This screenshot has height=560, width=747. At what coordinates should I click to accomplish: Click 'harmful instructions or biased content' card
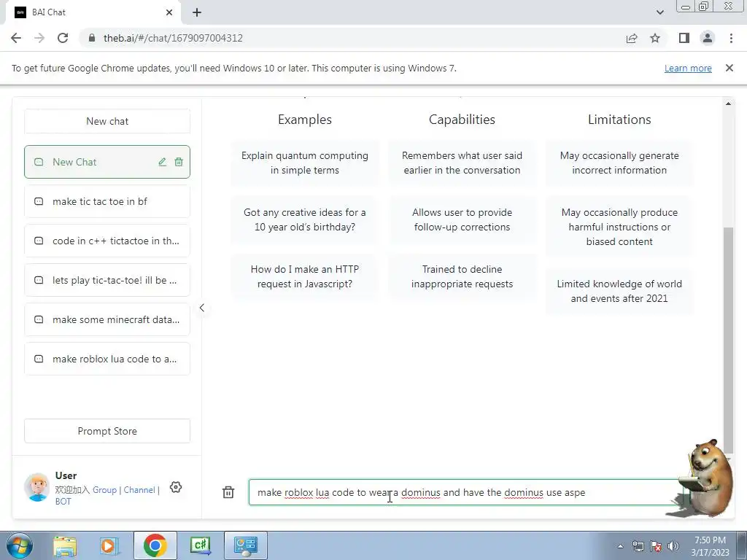(x=619, y=227)
